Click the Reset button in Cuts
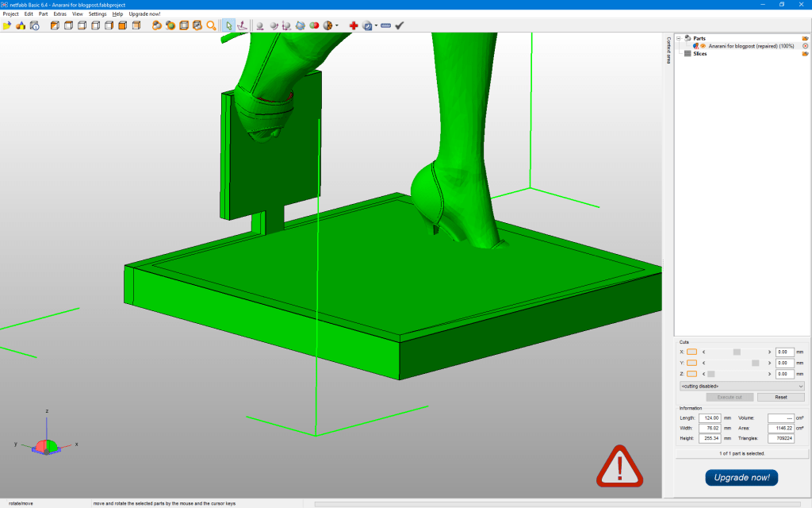The image size is (812, 508). click(x=780, y=397)
